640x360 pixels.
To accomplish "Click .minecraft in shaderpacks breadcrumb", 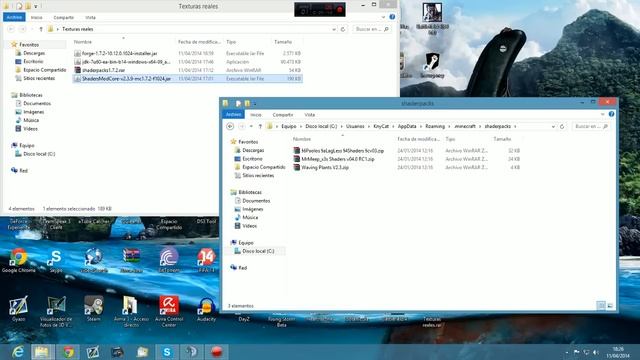I will (x=465, y=127).
